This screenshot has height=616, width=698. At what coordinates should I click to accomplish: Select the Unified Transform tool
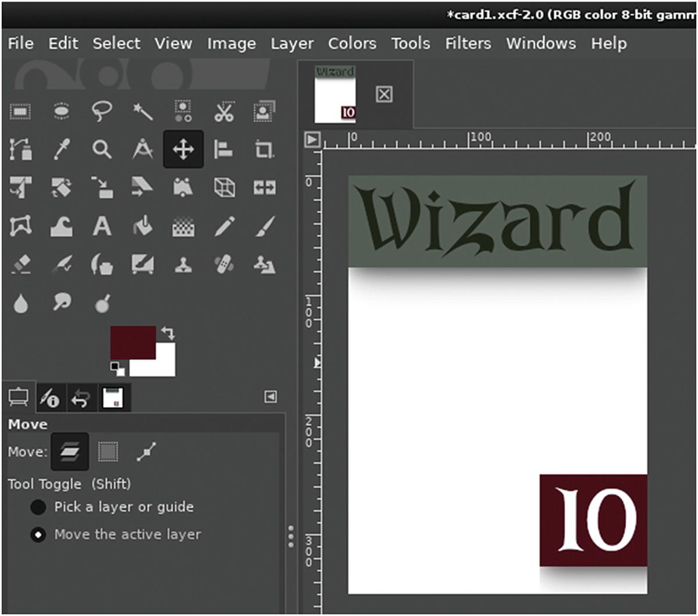point(20,187)
